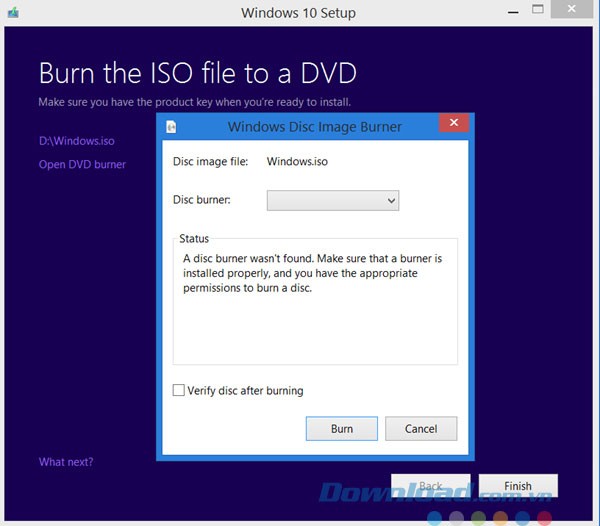Close the Windows Disc Image Burner dialog
The height and width of the screenshot is (526, 600).
coord(454,122)
